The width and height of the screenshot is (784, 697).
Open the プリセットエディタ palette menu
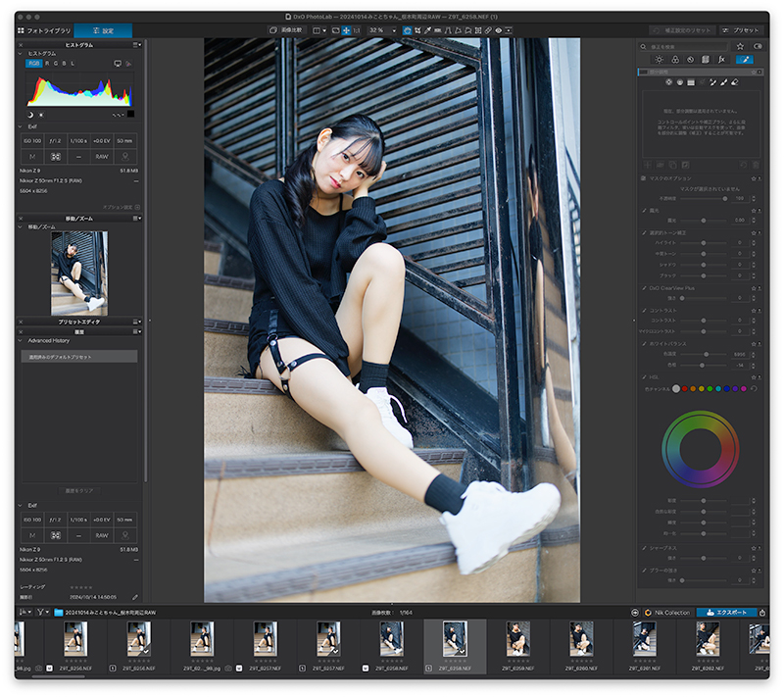137,322
